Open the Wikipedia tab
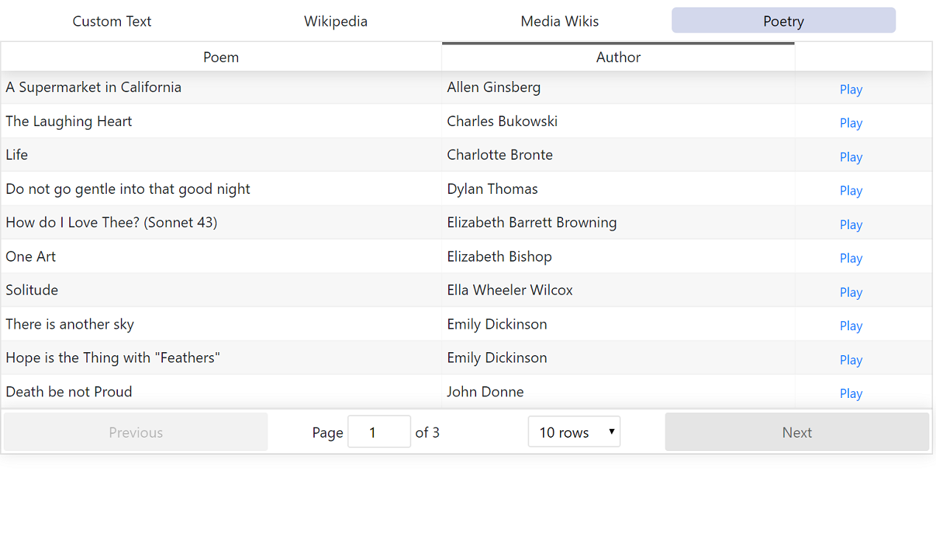The image size is (936, 560). [336, 21]
